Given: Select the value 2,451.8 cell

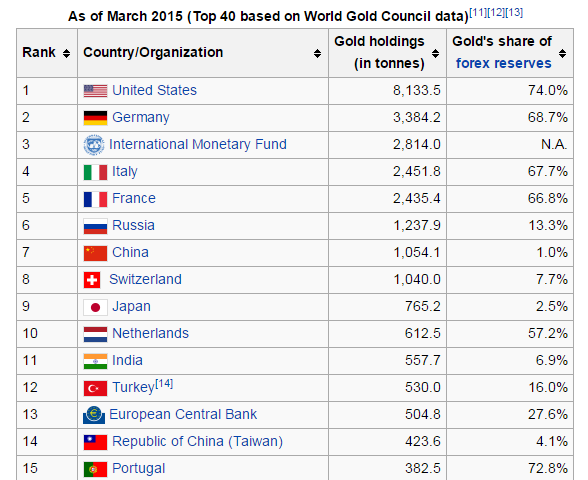Looking at the screenshot, I should [x=387, y=172].
